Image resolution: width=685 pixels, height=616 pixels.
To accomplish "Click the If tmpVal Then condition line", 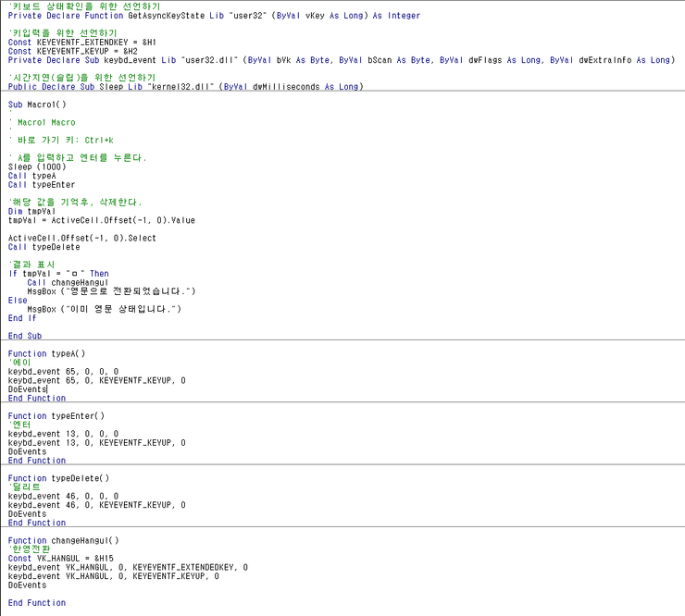I will point(58,274).
